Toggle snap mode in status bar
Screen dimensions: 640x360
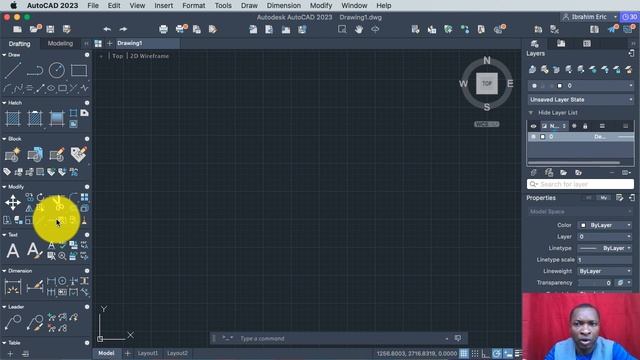pyautogui.click(x=475, y=353)
